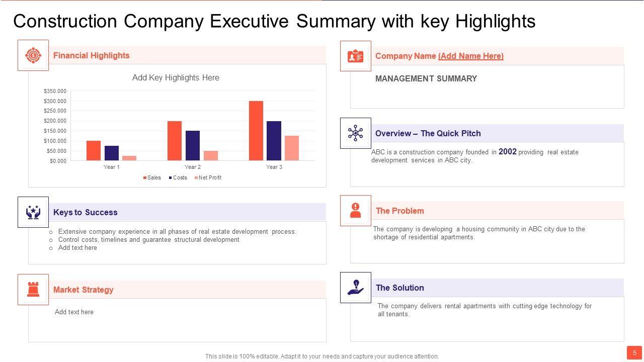Screen dimensions: 644x362
Task: Click the Financial Highlights target-dollar icon
Action: point(33,55)
